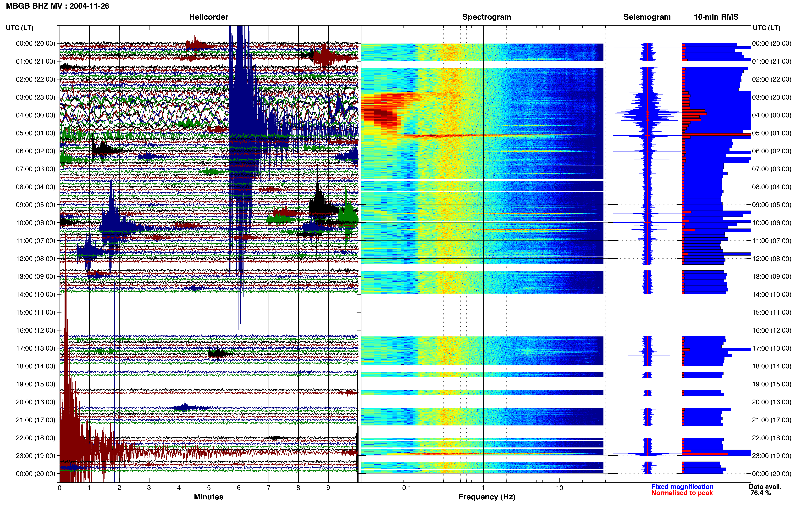Click the UTC (LT) label above left axis

click(19, 28)
